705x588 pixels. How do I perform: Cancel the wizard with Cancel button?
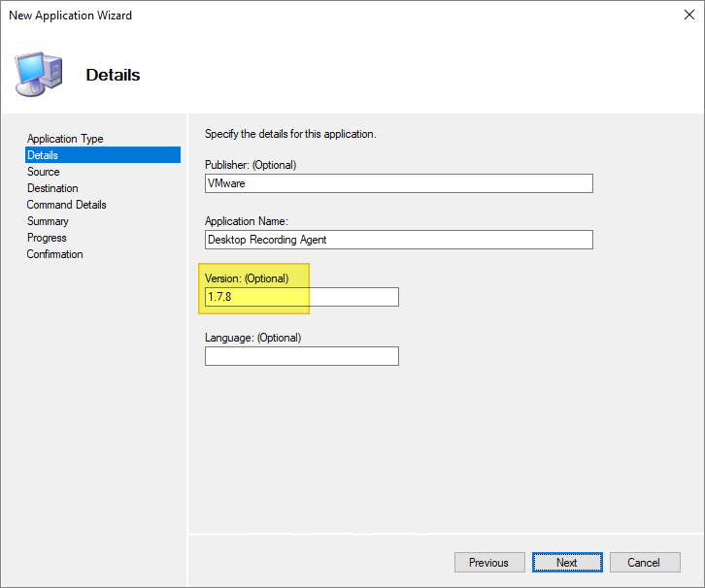645,563
